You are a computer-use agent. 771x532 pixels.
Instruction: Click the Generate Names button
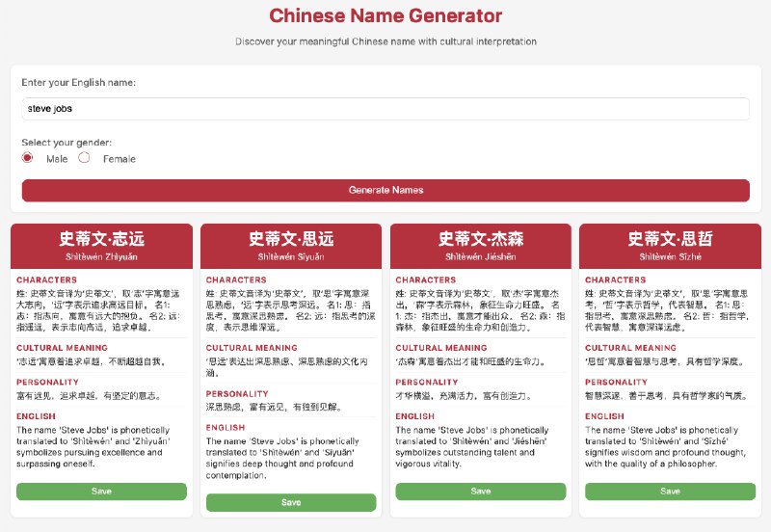[x=385, y=190]
